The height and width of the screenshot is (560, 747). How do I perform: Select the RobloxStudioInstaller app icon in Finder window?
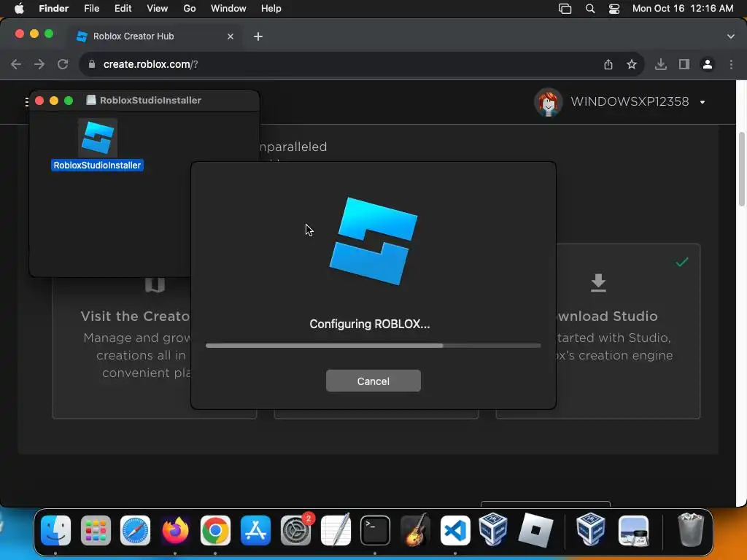(98, 138)
